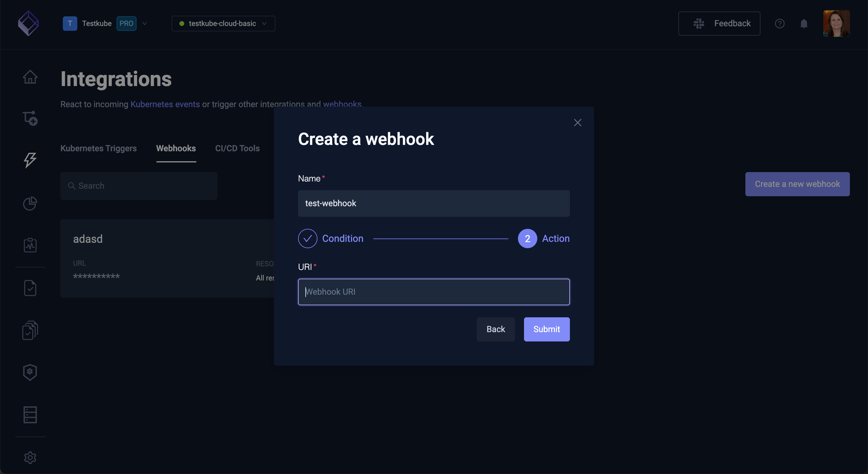This screenshot has width=868, height=474.
Task: Open the Test Suites stacked documents icon
Action: point(30,330)
